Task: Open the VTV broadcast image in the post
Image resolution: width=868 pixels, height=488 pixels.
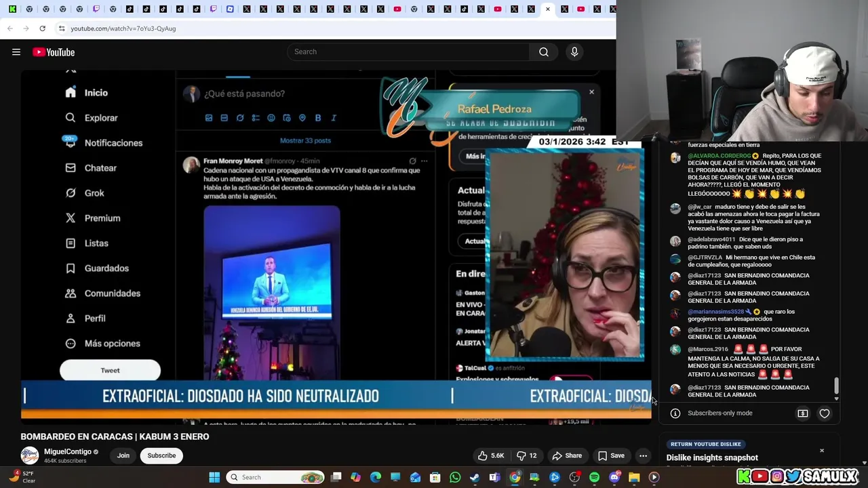Action: coord(272,293)
